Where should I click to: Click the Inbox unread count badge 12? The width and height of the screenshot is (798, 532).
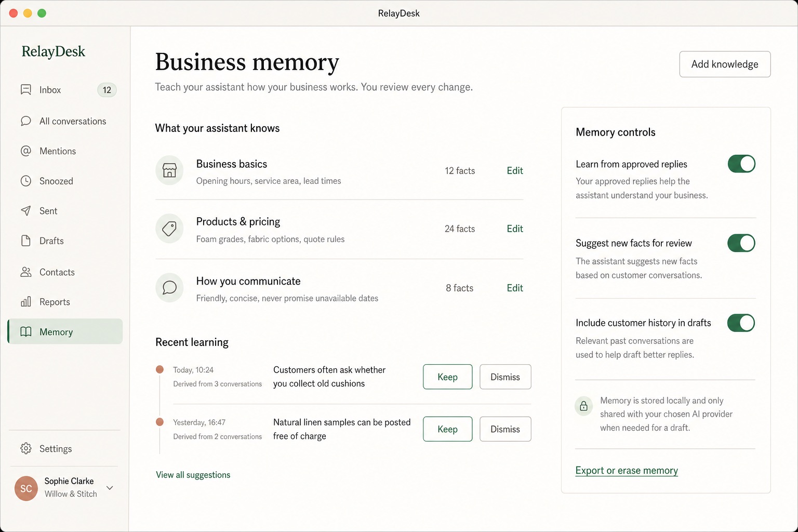click(x=107, y=90)
